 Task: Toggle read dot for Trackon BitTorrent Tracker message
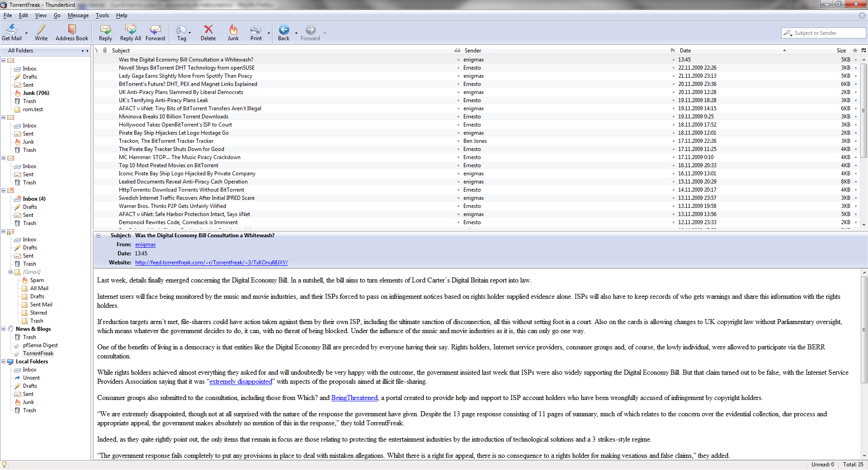tap(458, 141)
